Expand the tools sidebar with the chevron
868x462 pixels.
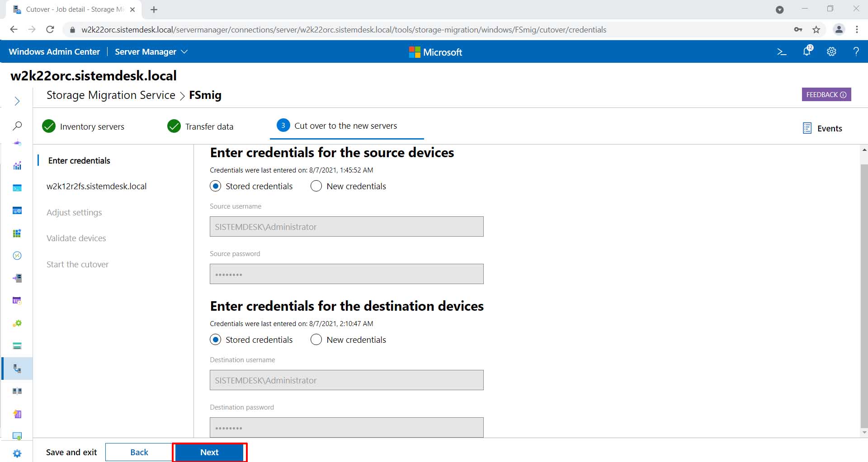coord(17,101)
